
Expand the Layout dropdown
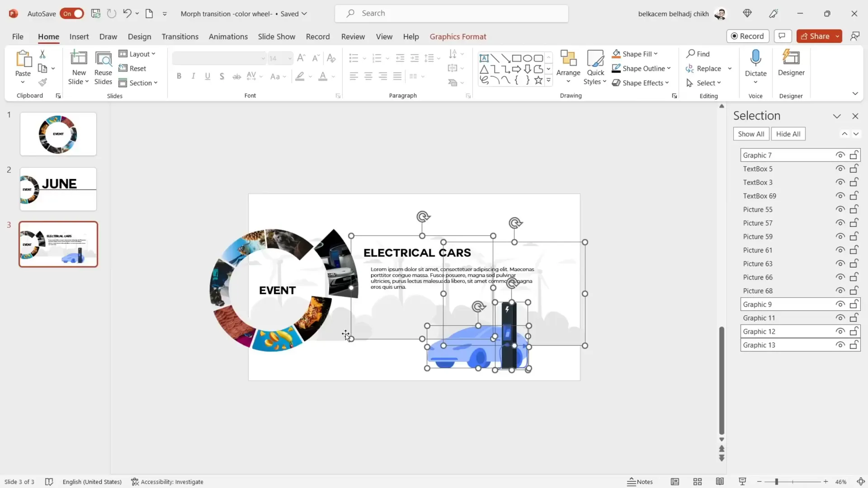tap(137, 54)
